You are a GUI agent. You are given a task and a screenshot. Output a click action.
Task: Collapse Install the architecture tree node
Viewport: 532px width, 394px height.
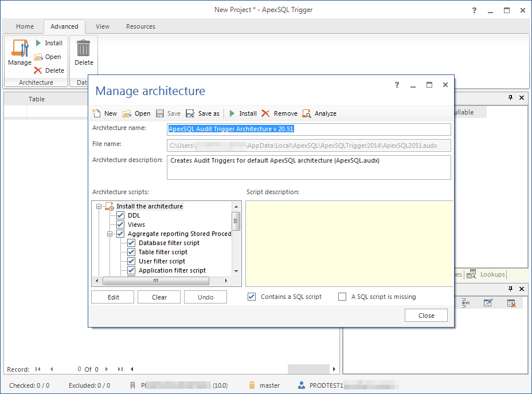point(99,206)
